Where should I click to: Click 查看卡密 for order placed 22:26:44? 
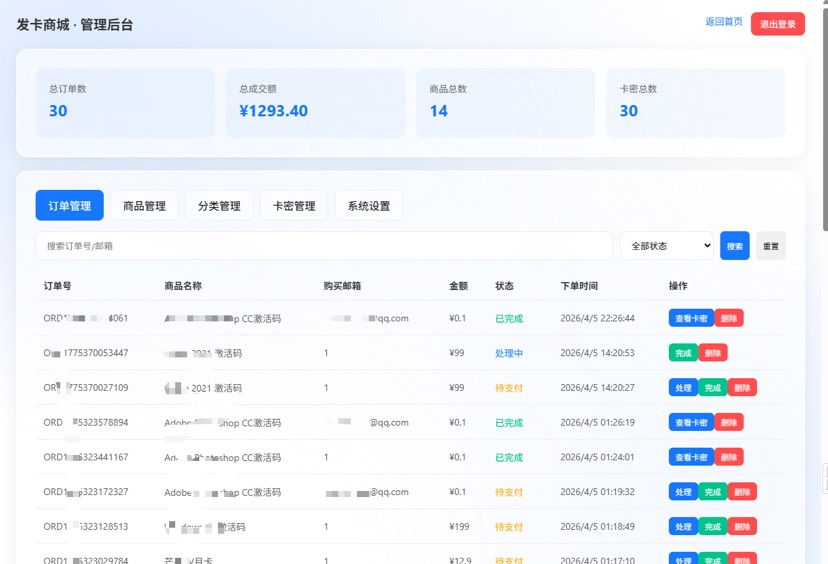coord(691,318)
